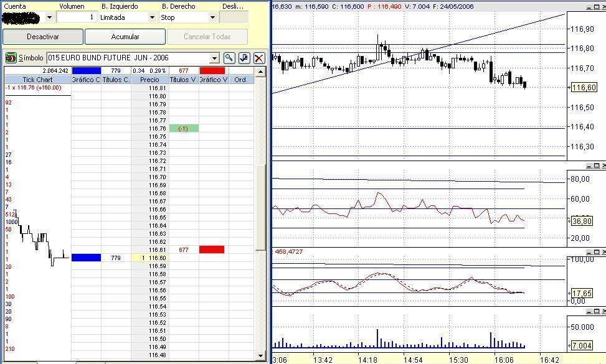Click the 116.81 price cell
The width and height of the screenshot is (606, 364).
pos(150,88)
